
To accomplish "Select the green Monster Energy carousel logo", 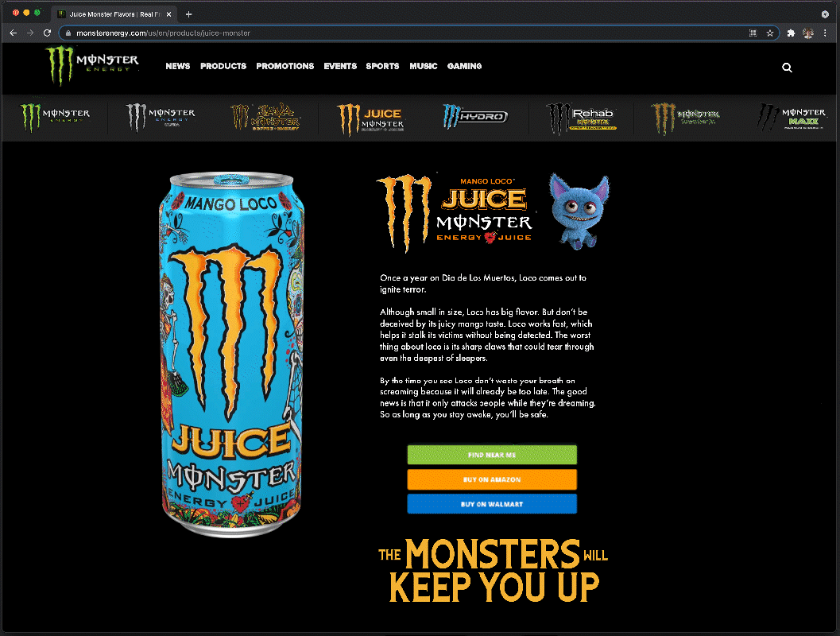I will pyautogui.click(x=54, y=117).
